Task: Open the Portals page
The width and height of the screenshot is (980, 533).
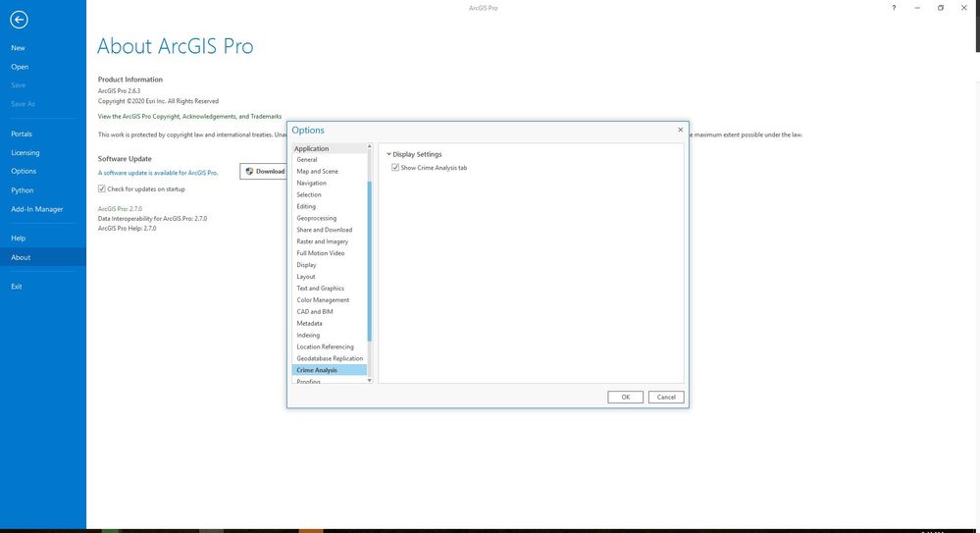Action: 22,133
